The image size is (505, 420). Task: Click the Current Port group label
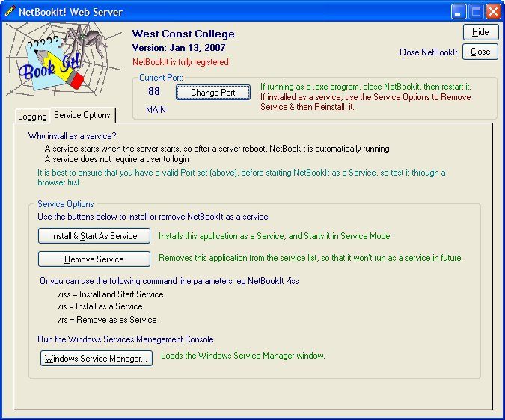pyautogui.click(x=161, y=78)
